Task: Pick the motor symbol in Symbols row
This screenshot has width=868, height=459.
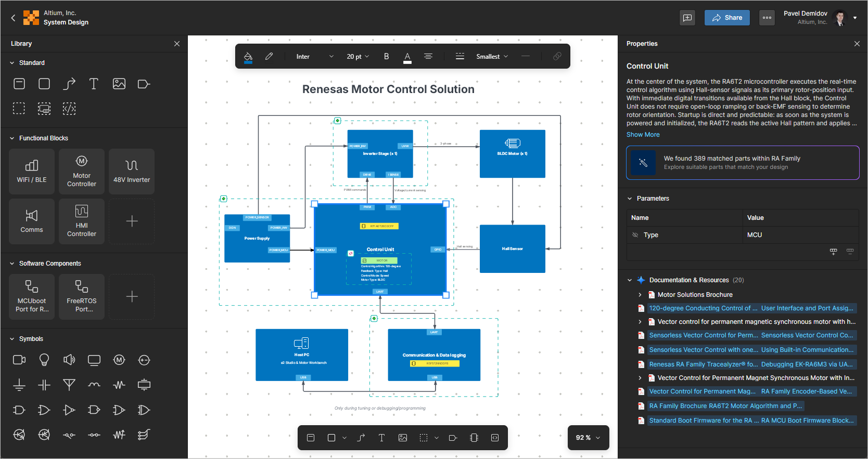Action: pos(119,360)
